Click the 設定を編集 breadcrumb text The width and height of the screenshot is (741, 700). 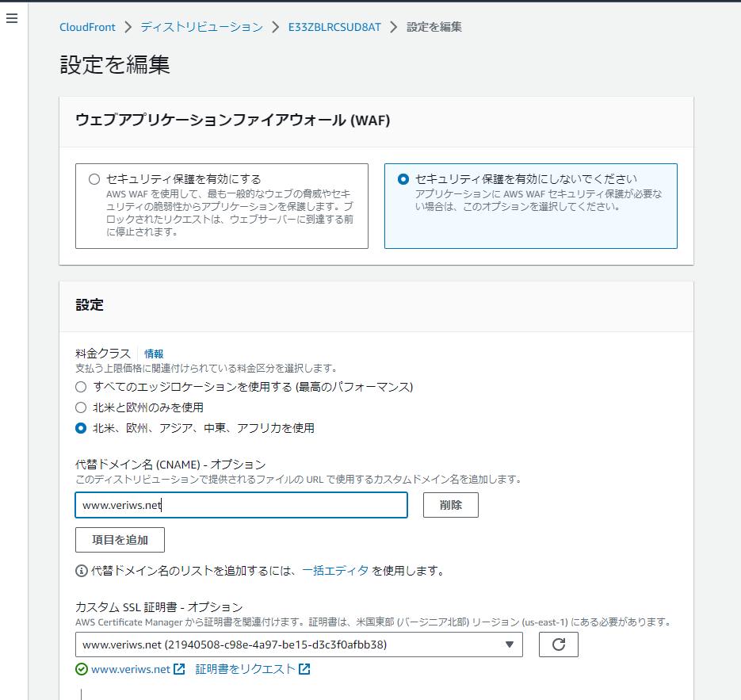(434, 28)
